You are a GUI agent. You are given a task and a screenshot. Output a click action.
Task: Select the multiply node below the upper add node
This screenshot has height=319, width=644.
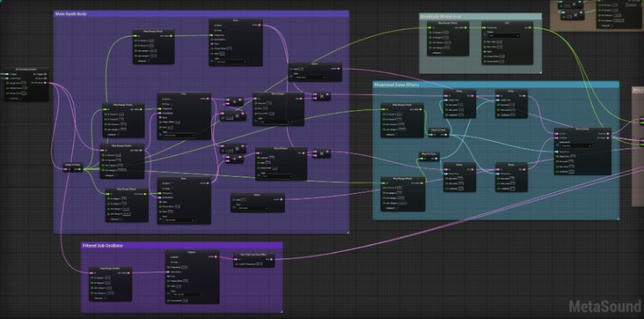[x=233, y=116]
